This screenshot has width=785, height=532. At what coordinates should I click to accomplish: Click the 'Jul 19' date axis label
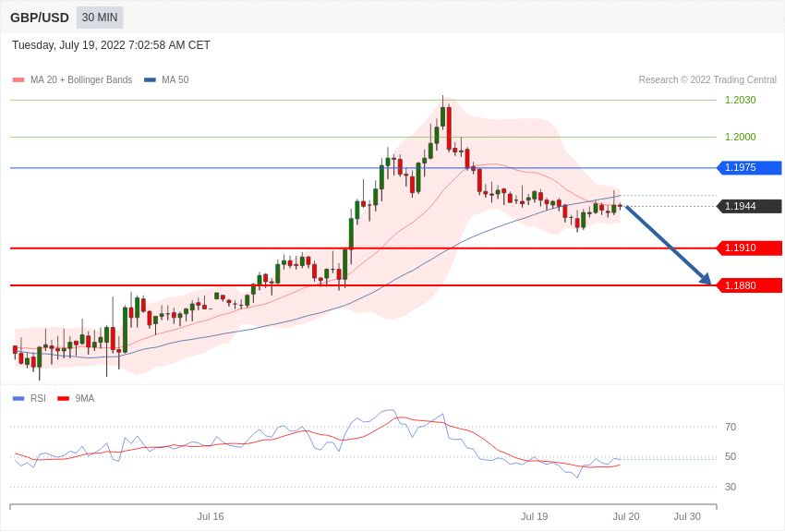534,516
